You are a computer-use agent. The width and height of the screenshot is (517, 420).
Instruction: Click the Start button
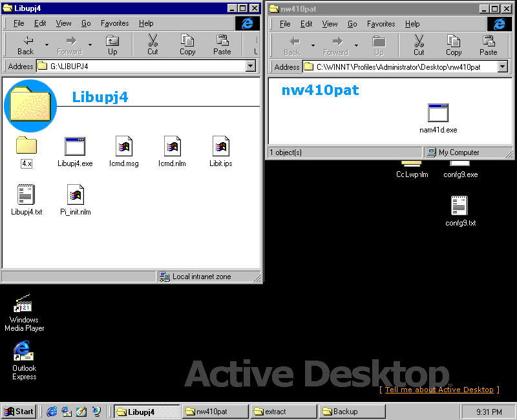pos(19,412)
